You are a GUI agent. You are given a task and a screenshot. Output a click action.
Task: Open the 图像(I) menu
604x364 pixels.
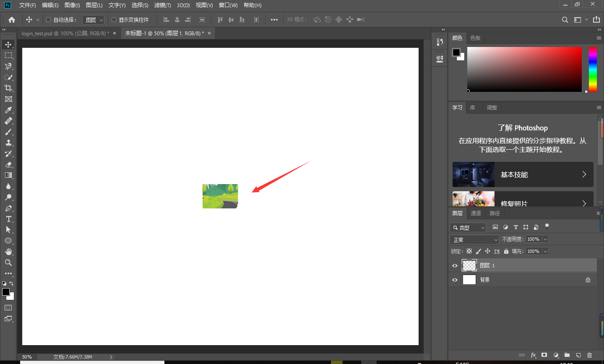tap(72, 5)
